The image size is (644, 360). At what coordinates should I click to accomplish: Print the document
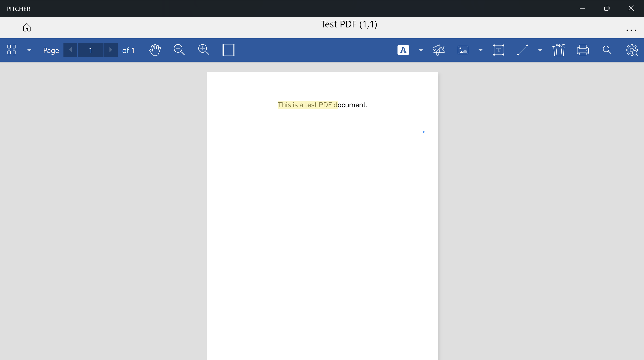pyautogui.click(x=582, y=50)
